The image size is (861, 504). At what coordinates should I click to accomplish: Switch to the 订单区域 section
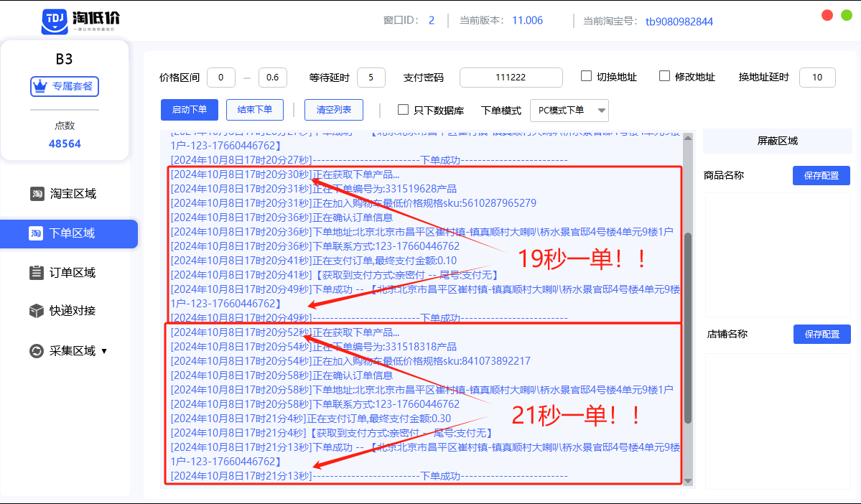tap(68, 273)
